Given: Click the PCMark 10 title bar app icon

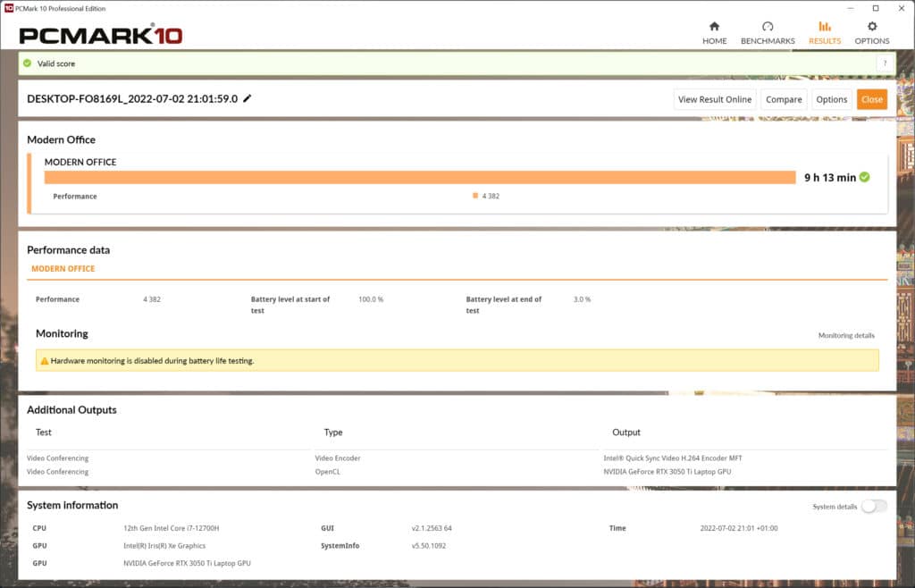Looking at the screenshot, I should click(x=8, y=8).
